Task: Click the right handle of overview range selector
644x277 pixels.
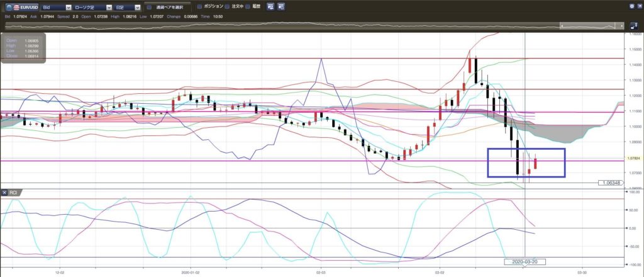Action: (622, 26)
